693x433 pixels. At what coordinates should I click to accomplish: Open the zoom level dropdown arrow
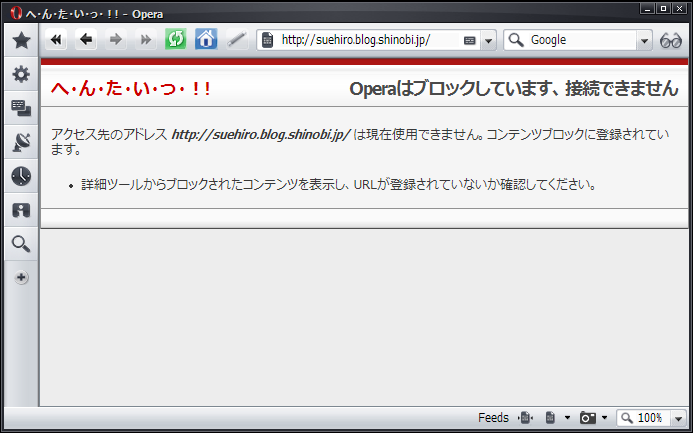[x=678, y=418]
